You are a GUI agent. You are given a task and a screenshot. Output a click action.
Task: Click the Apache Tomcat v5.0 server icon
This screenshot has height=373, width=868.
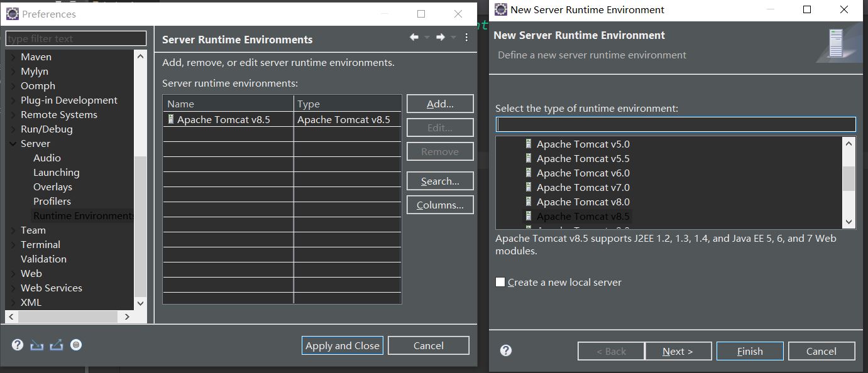(529, 144)
